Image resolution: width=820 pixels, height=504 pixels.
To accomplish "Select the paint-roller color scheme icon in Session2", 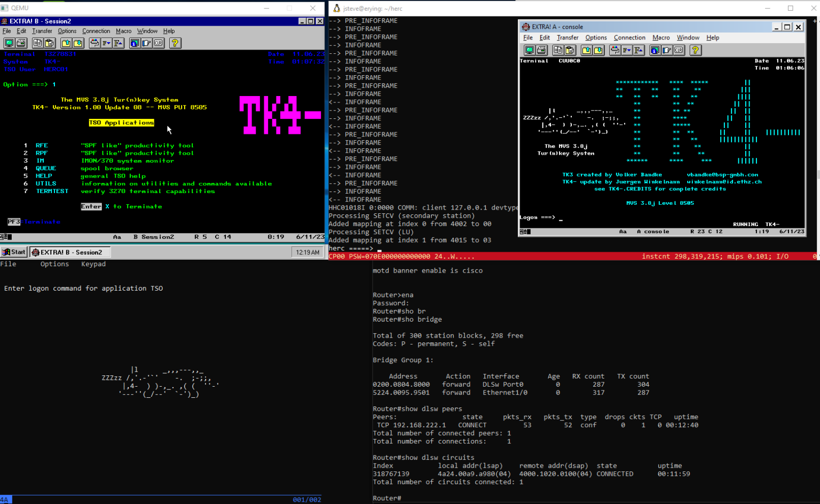I will (94, 43).
